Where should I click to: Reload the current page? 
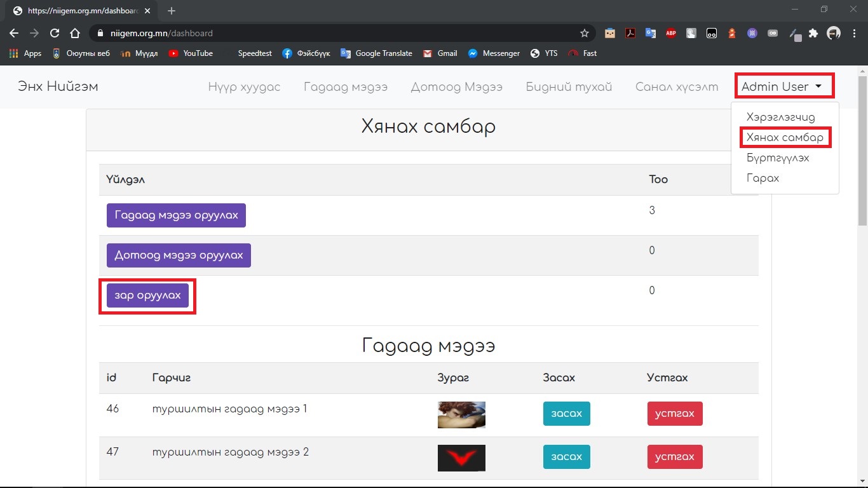55,33
